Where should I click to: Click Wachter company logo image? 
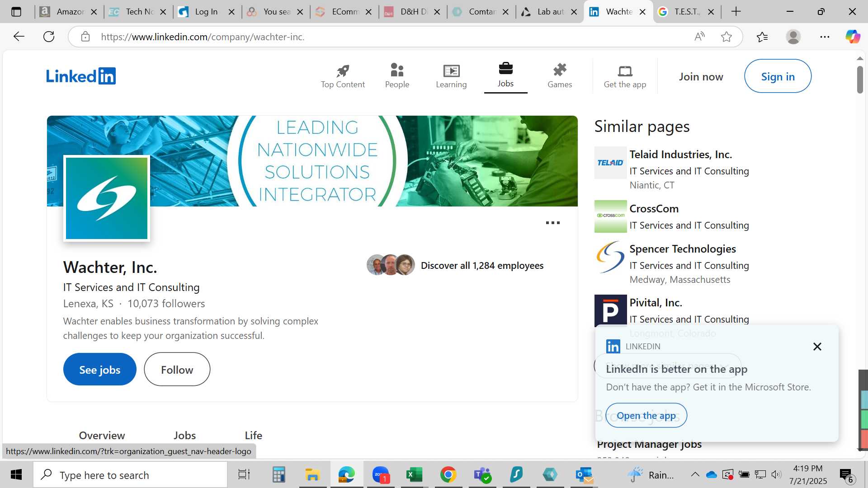click(x=107, y=198)
